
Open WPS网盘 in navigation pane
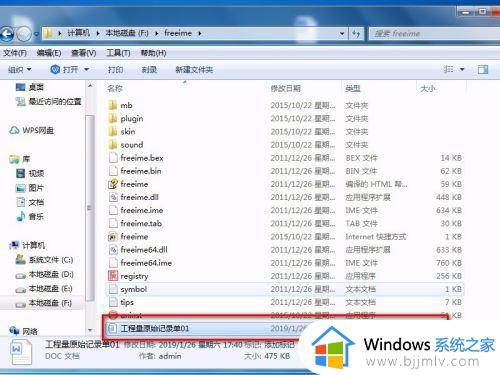pos(32,130)
